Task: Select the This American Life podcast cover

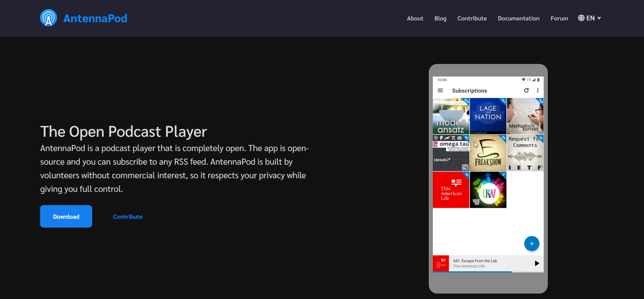Action: [451, 190]
